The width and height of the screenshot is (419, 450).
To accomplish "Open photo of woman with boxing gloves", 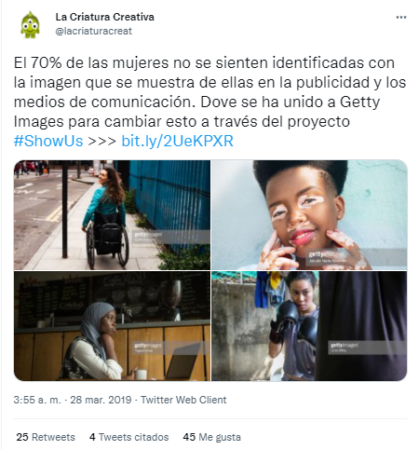I will point(309,326).
